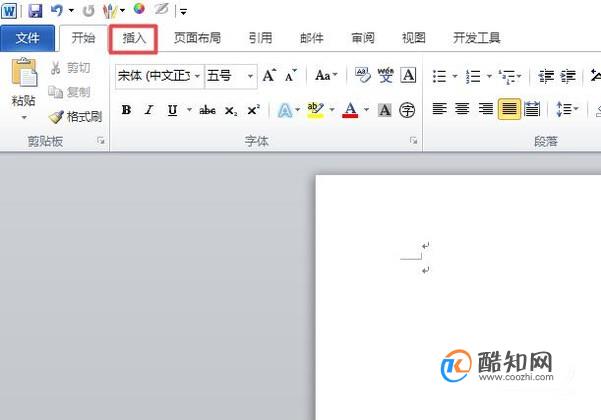Expand the 粘贴 paste options arrow
Image resolution: width=601 pixels, height=420 pixels.
pyautogui.click(x=24, y=117)
